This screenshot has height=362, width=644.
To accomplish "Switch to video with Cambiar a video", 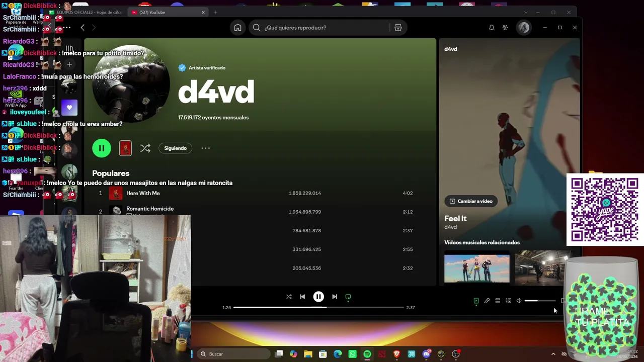I will pos(471,201).
